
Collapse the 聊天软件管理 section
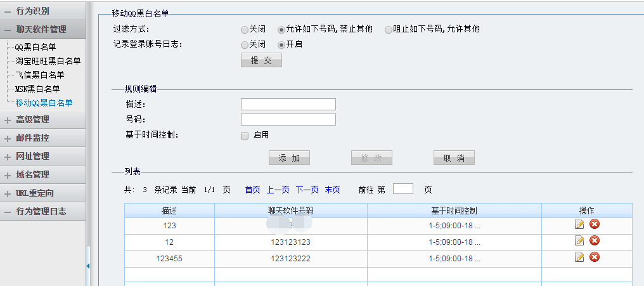[x=42, y=30]
